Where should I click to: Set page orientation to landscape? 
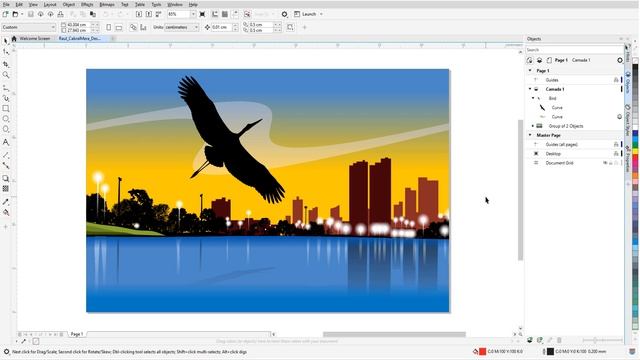pyautogui.click(x=119, y=27)
